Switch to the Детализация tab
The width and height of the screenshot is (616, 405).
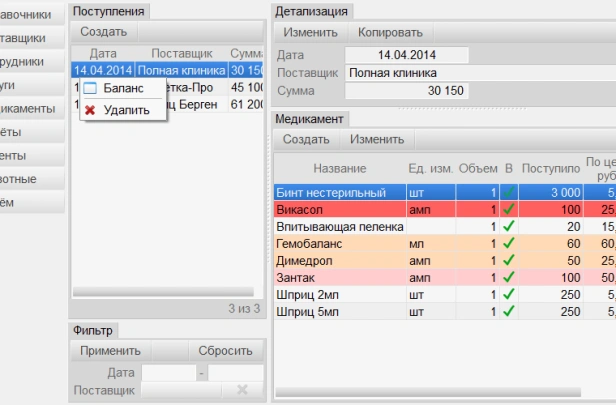[311, 12]
